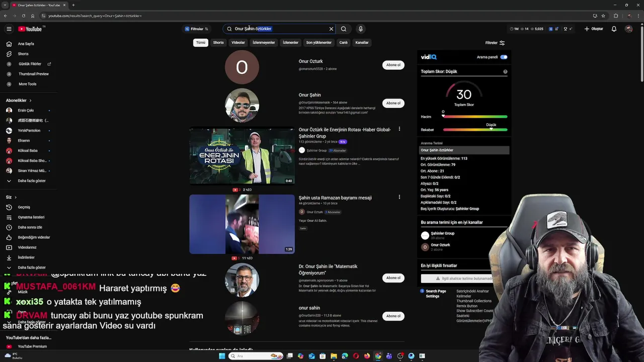Open YırtıkPantolon subscription channel
The image size is (644, 362).
pos(29,131)
